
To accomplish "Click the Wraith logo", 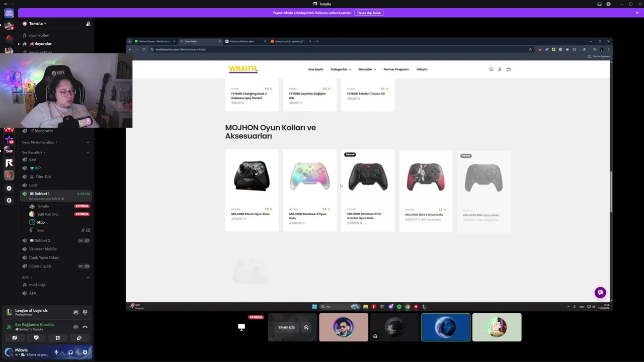I will pyautogui.click(x=243, y=69).
